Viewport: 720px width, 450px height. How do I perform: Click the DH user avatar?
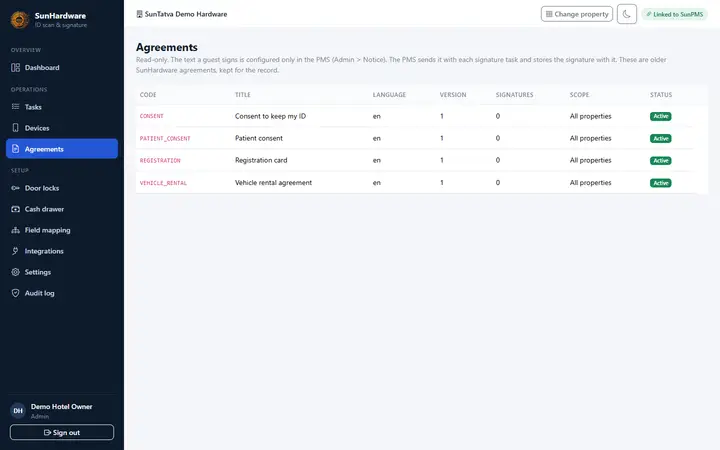(18, 411)
